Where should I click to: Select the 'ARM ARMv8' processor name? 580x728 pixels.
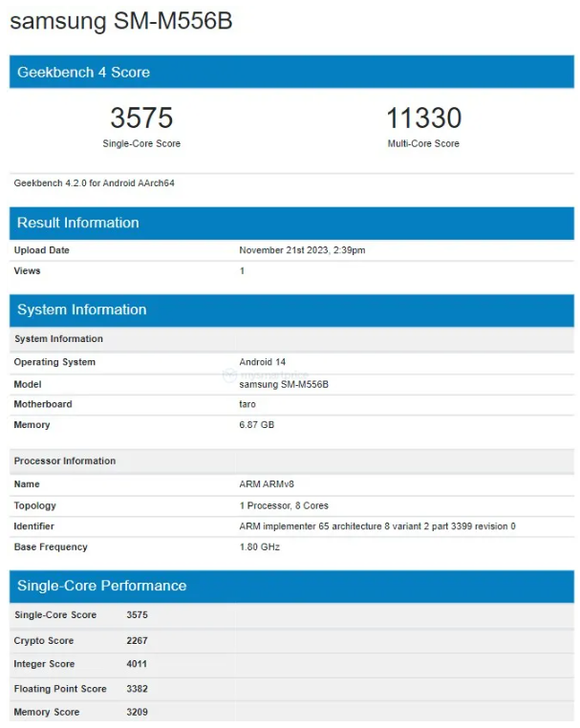point(267,484)
